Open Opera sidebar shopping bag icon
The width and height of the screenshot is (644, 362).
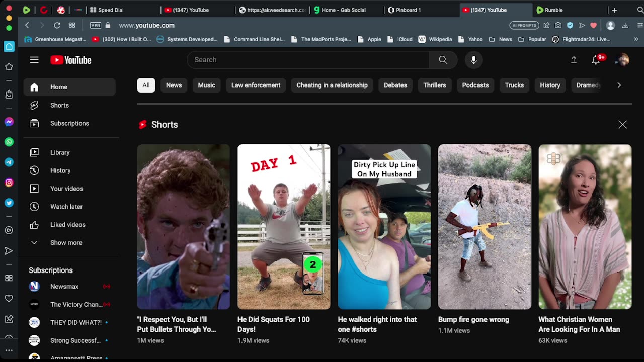click(x=9, y=94)
